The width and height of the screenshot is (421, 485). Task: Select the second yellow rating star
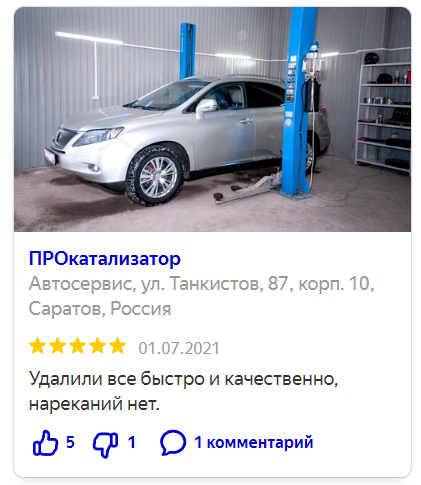(x=57, y=346)
